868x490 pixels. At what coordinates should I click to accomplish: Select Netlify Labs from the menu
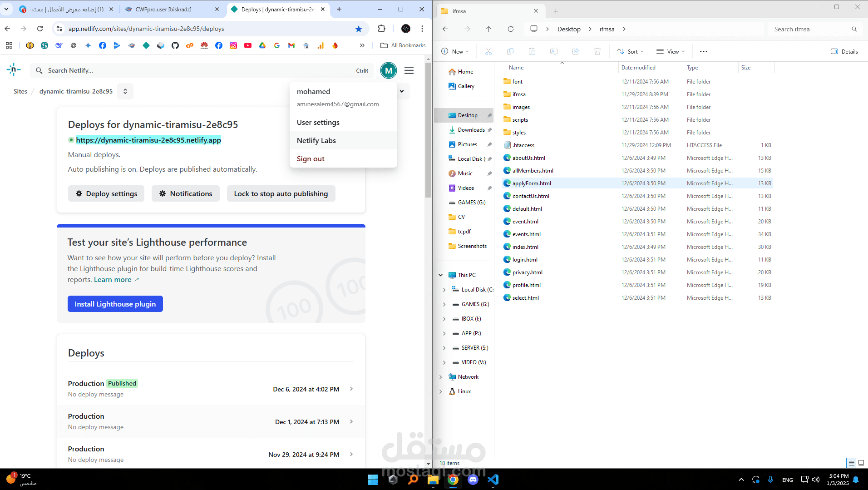[343, 141]
